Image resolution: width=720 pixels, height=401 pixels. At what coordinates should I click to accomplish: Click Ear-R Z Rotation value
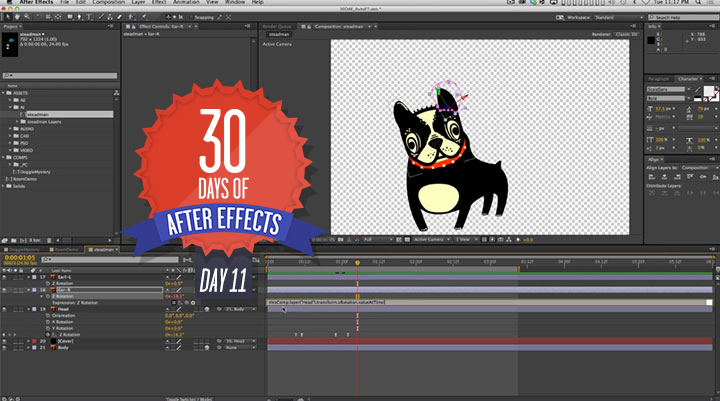[174, 297]
